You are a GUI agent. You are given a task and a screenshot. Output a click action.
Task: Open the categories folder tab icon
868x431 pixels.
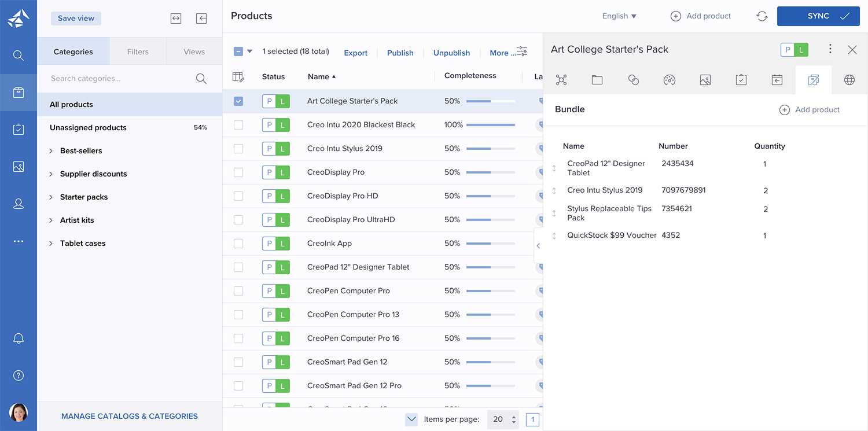click(597, 80)
